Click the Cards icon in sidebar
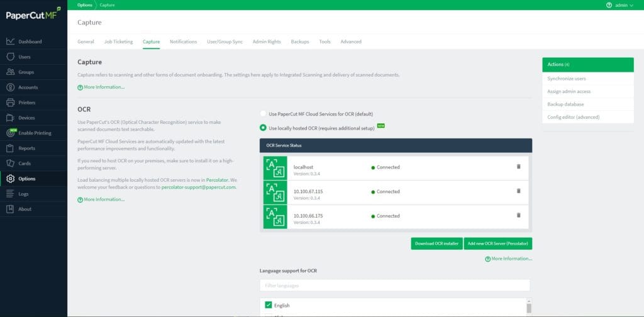The width and height of the screenshot is (644, 317). (x=11, y=164)
